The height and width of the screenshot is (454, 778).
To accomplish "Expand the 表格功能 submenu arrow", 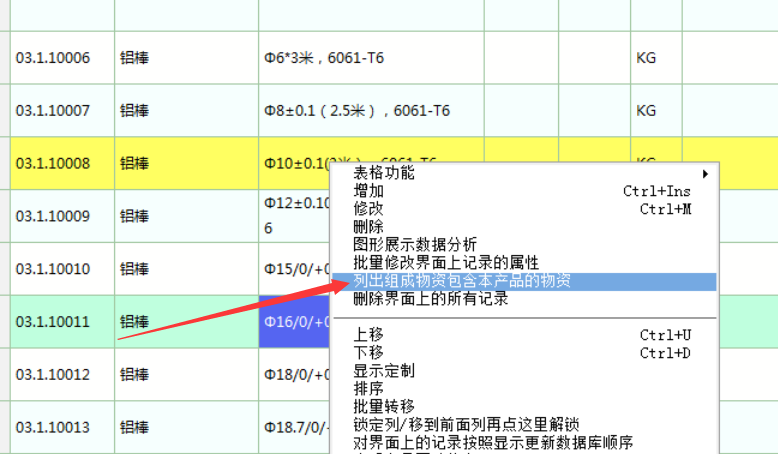I will [x=706, y=173].
